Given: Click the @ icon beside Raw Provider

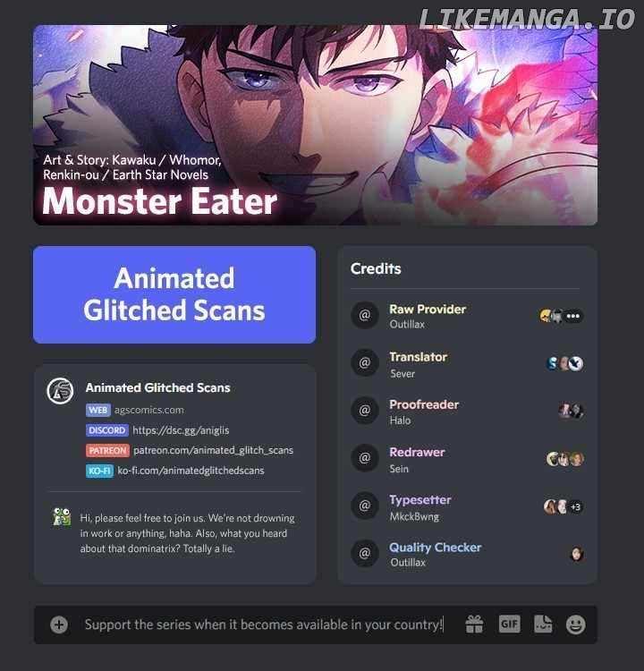Looking at the screenshot, I should (365, 316).
